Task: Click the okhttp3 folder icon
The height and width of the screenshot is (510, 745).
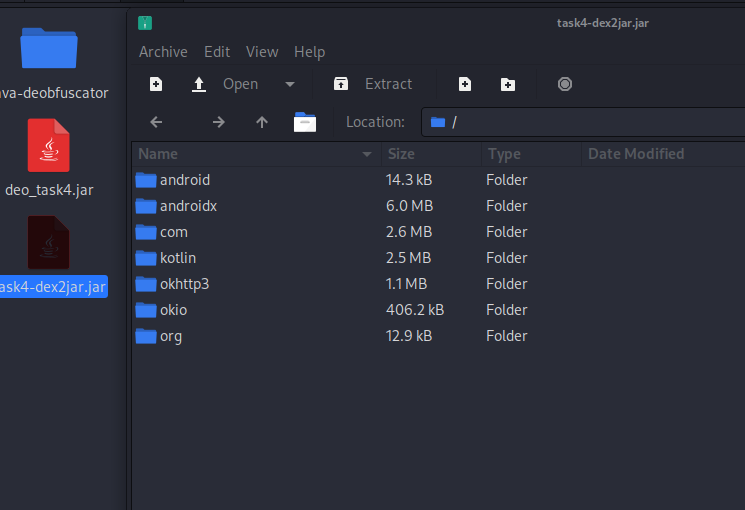Action: 146,284
